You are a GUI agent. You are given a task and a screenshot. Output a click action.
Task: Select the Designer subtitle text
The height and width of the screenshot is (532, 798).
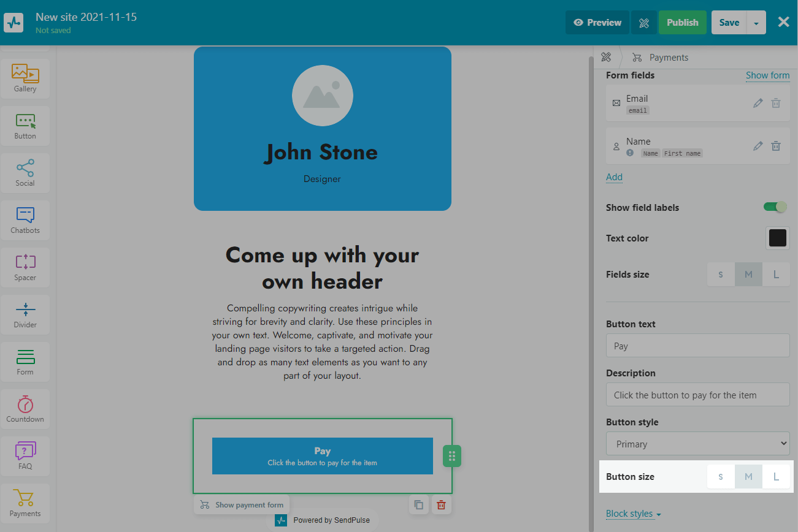pyautogui.click(x=322, y=179)
